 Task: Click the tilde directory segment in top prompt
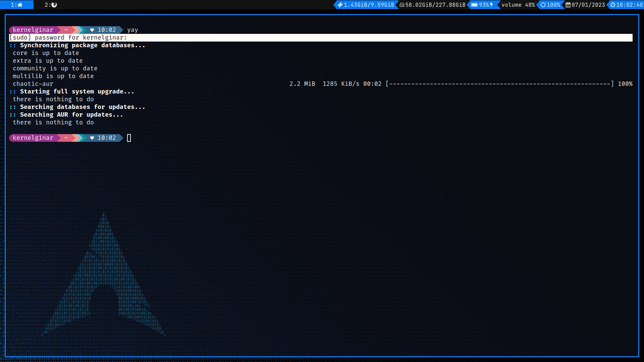tap(66, 30)
